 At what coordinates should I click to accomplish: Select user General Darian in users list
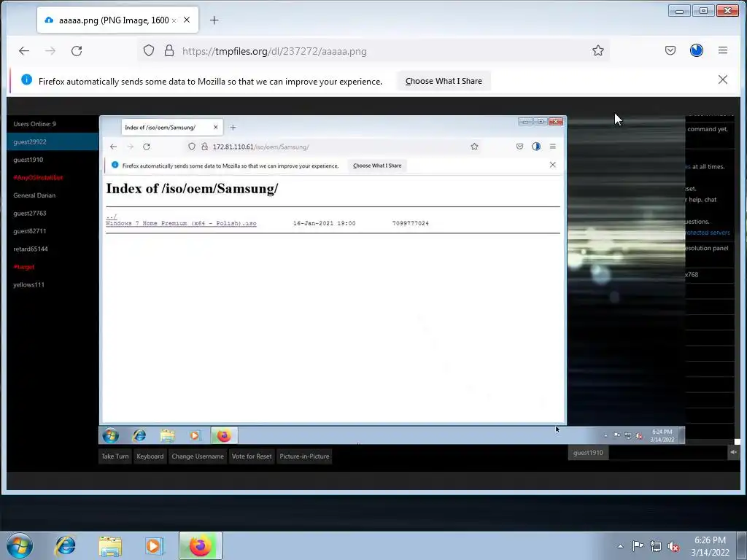click(x=53, y=195)
